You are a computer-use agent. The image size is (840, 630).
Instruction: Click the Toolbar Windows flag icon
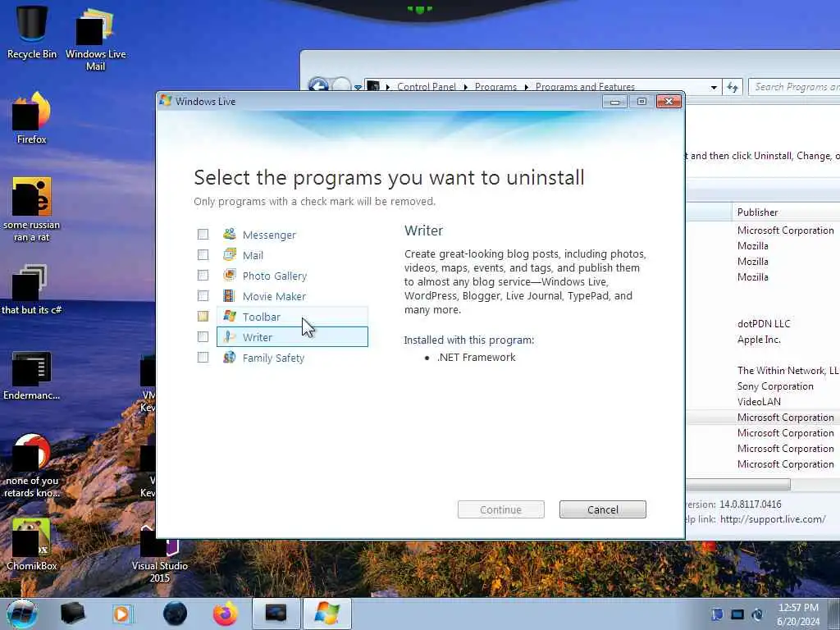[x=230, y=316]
